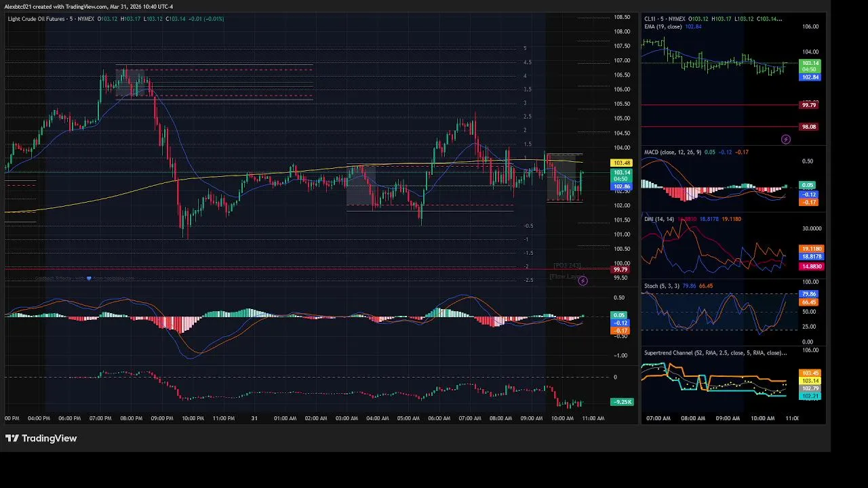Click the 79.86 blue Stoch value label on axis
This screenshot has width=868, height=488.
click(x=809, y=295)
